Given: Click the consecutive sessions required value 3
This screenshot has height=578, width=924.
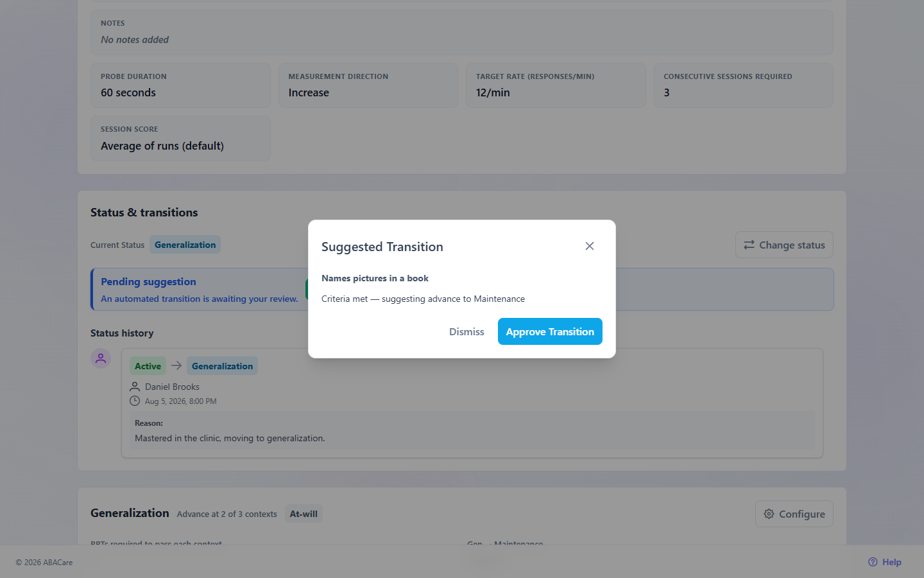Looking at the screenshot, I should click(x=667, y=92).
